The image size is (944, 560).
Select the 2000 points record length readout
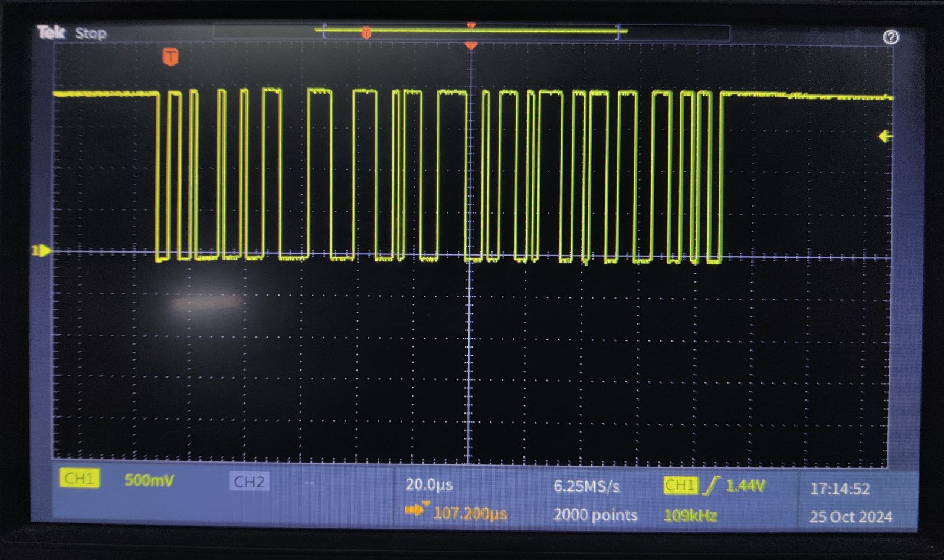pos(594,514)
